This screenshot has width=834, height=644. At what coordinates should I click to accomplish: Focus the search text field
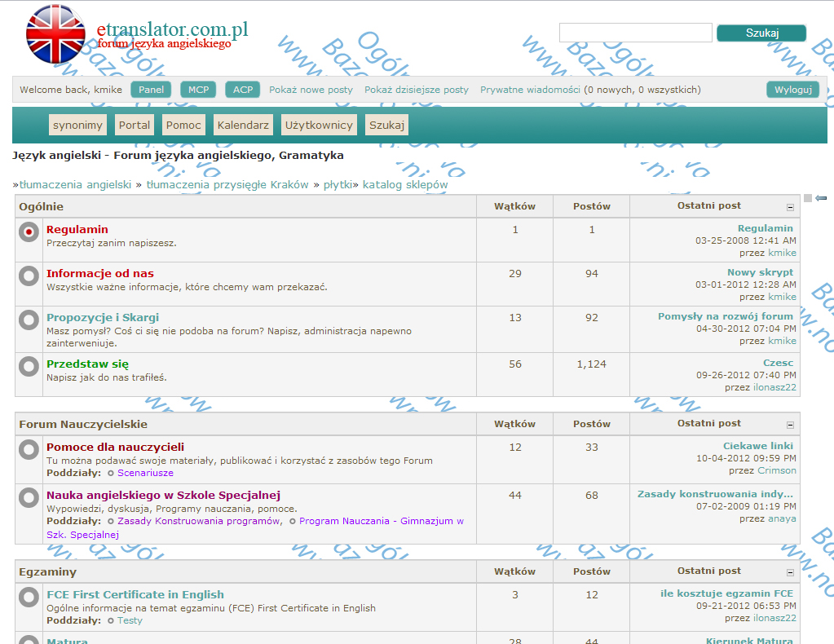coord(636,33)
